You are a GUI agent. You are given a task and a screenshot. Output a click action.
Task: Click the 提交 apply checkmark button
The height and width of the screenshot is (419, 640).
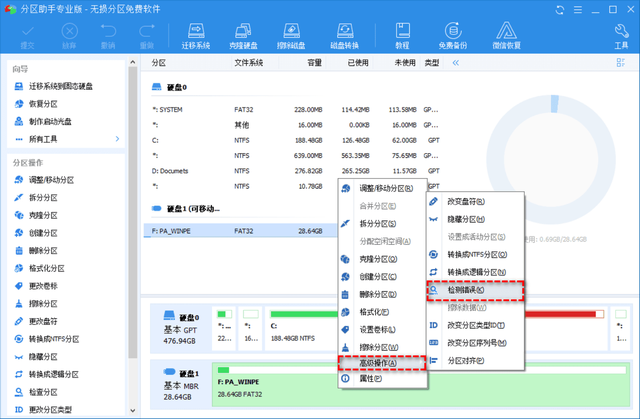tap(28, 36)
